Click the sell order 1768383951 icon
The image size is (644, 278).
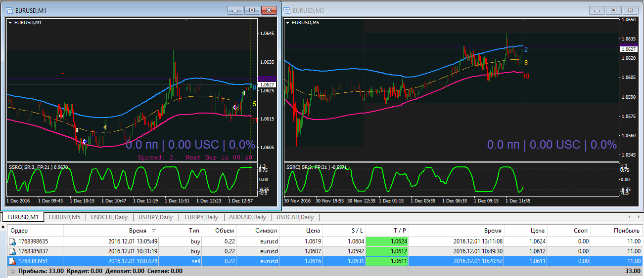click(12, 261)
